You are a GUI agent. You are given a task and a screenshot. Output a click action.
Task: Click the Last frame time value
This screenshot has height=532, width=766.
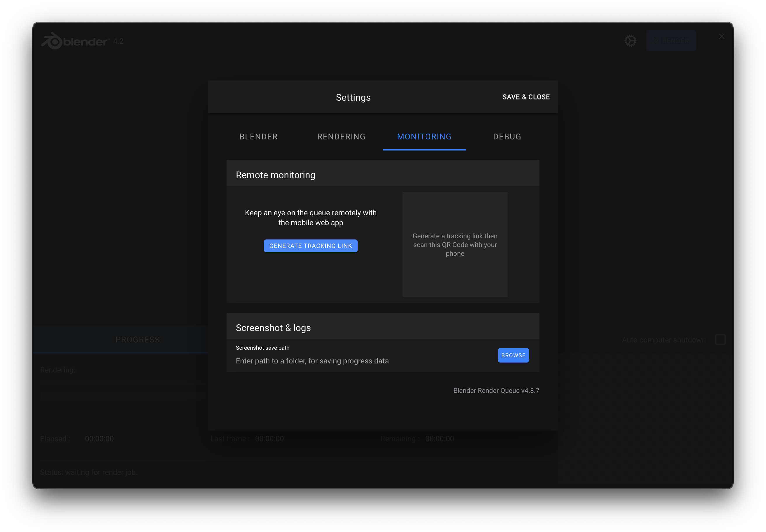(x=269, y=439)
